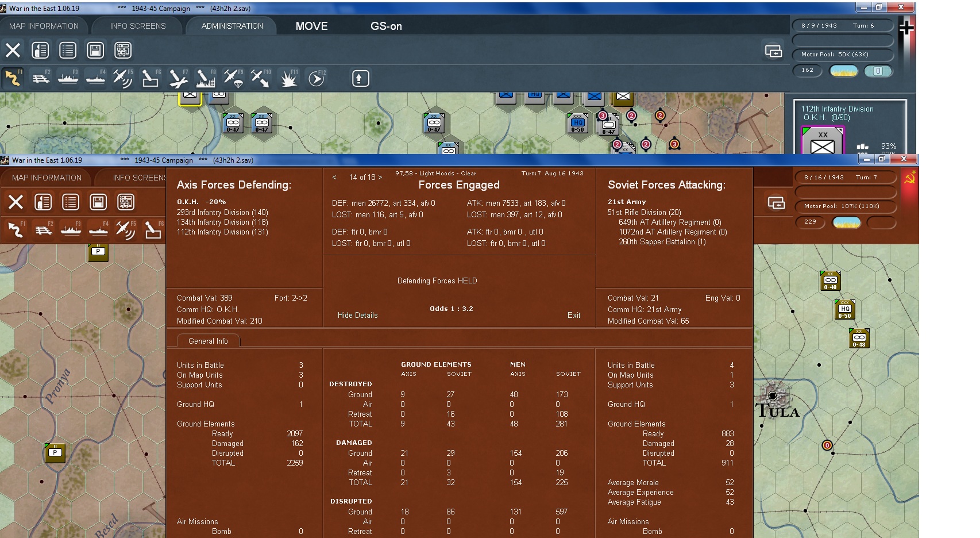Screen dimensions: 980x538
Task: Open the grid-pattern icon in the red window toolbar
Action: click(126, 202)
